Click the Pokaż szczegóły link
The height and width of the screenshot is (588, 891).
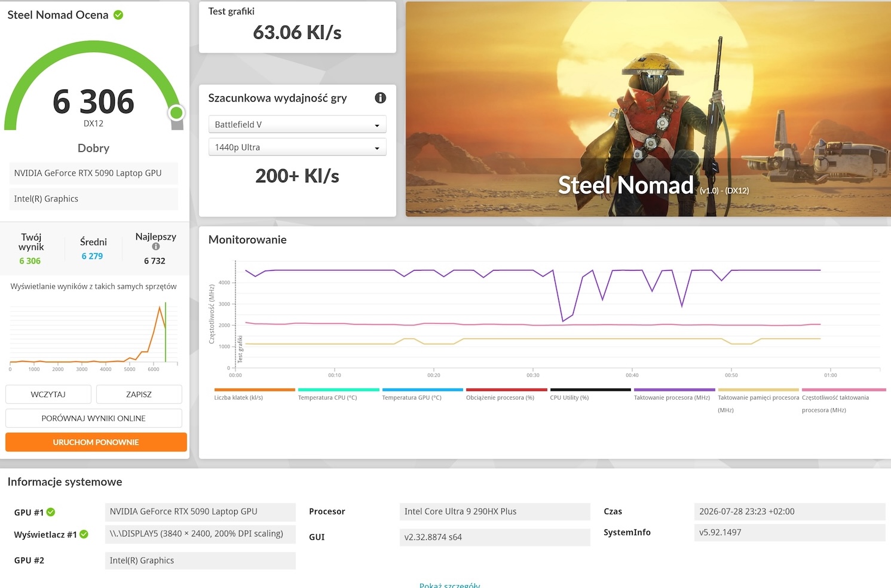[x=450, y=585]
